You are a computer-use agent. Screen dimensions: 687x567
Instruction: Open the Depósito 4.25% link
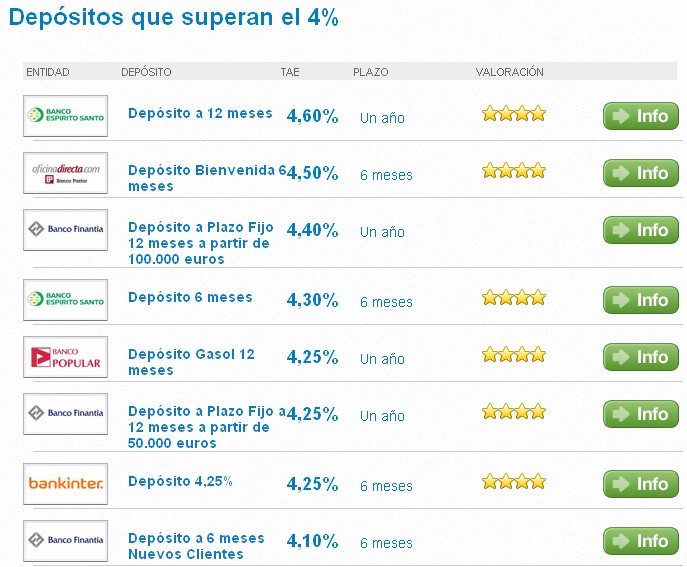180,482
